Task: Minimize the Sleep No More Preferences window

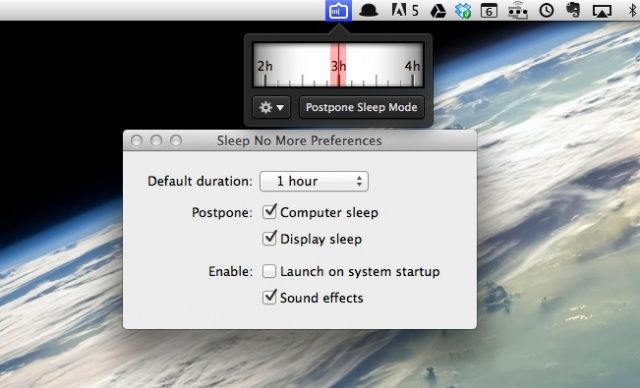Action: pyautogui.click(x=156, y=141)
